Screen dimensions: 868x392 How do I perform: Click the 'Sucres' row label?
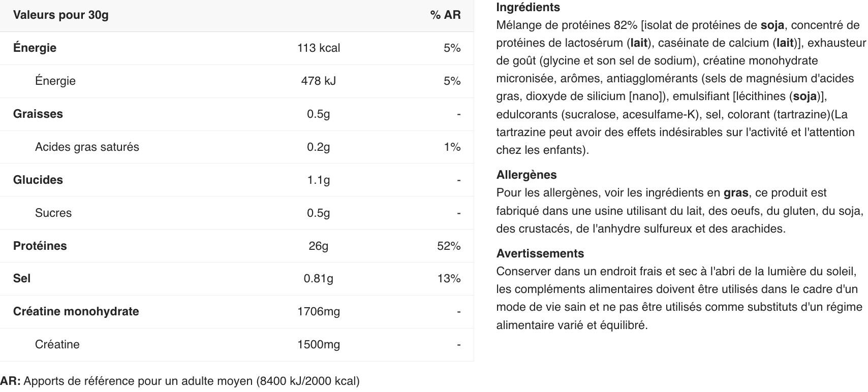53,213
